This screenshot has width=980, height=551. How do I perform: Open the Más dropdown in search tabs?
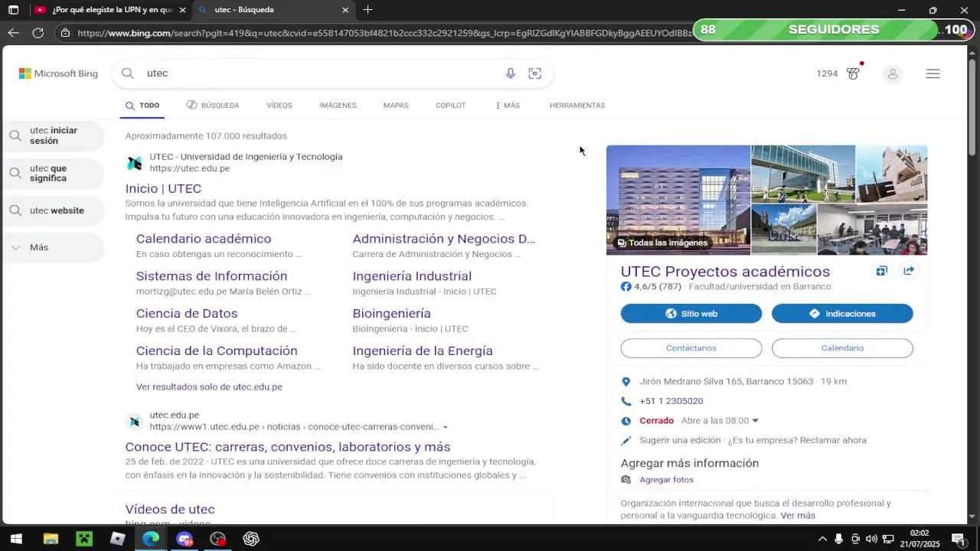pyautogui.click(x=507, y=106)
